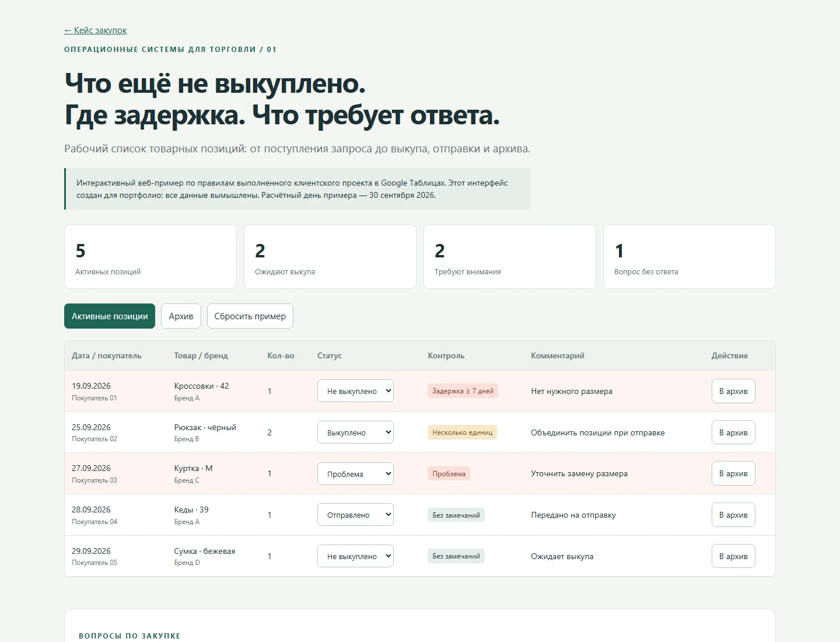Click the Дата / покупатель column header
This screenshot has width=840, height=642.
click(107, 355)
